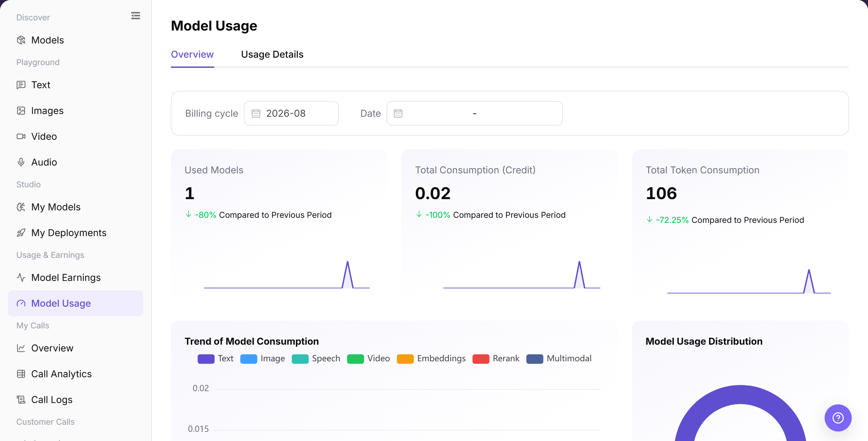The width and height of the screenshot is (868, 441).
Task: Open the help question-mark floating button
Action: pos(838,418)
